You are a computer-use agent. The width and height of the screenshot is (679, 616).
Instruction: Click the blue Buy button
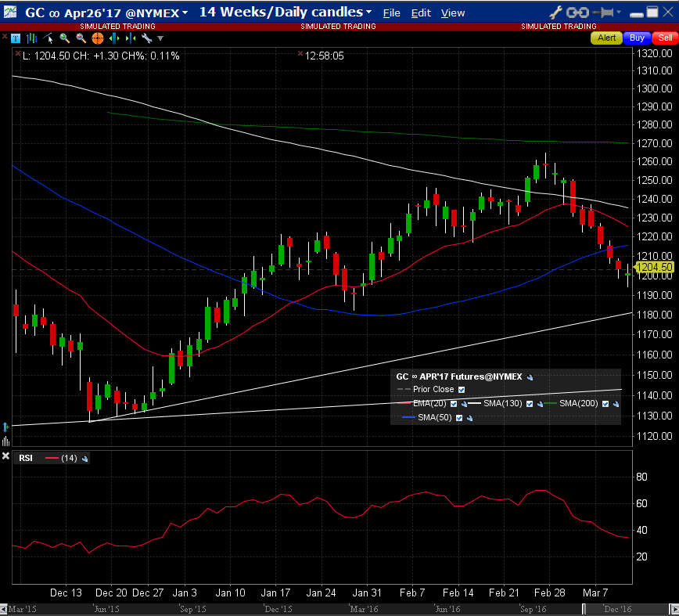[637, 38]
